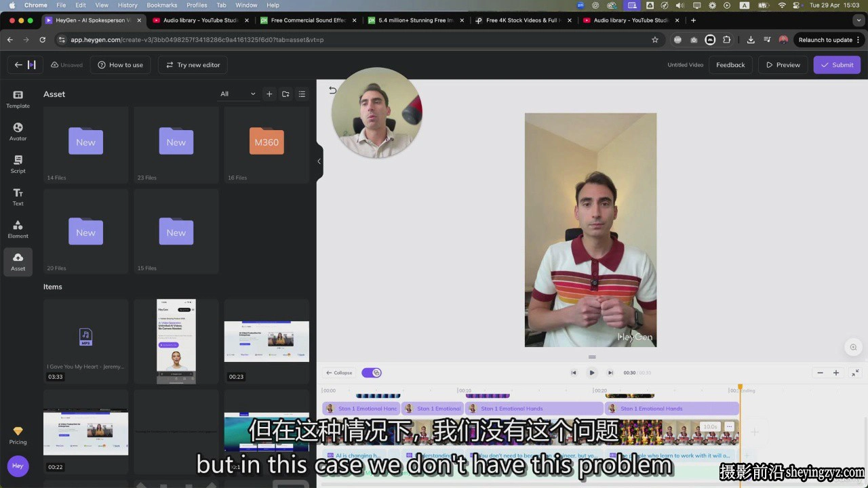Click the Unsaved cloud status icon

click(x=55, y=65)
